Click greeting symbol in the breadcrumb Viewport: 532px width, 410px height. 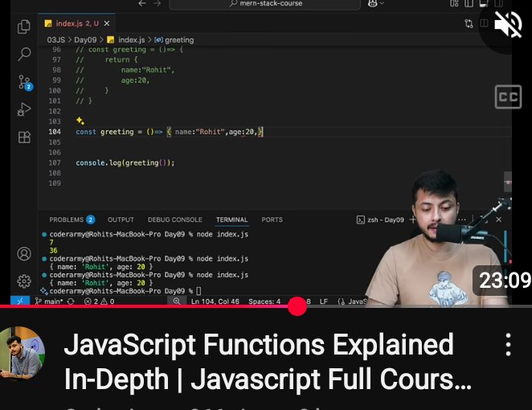click(174, 40)
